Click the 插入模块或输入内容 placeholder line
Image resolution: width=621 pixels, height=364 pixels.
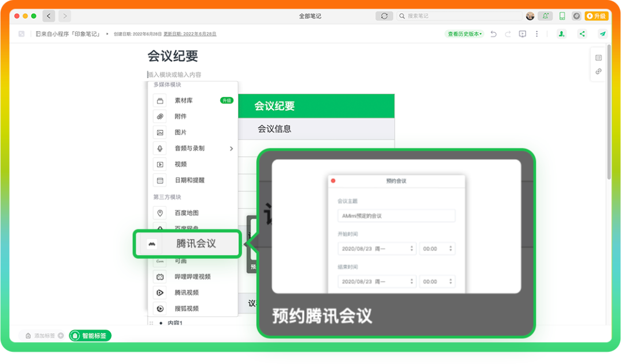(x=174, y=74)
